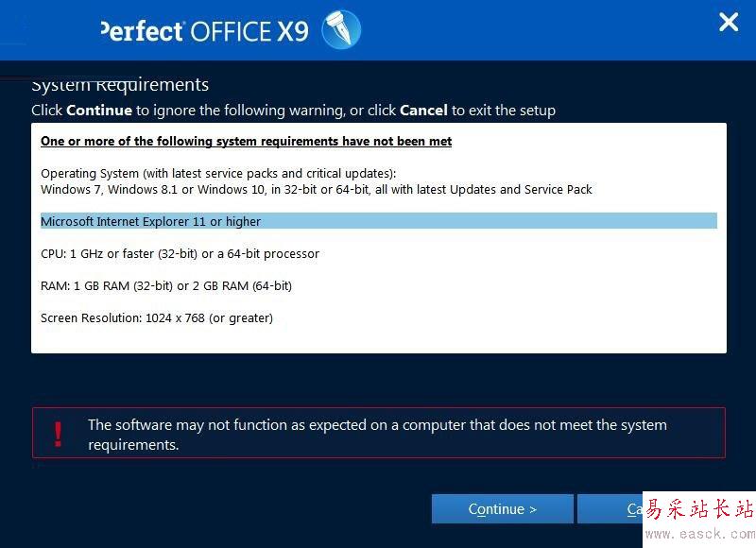Click the Windows 7, 8.1 or 10 line
This screenshot has width=756, height=548.
[x=316, y=189]
